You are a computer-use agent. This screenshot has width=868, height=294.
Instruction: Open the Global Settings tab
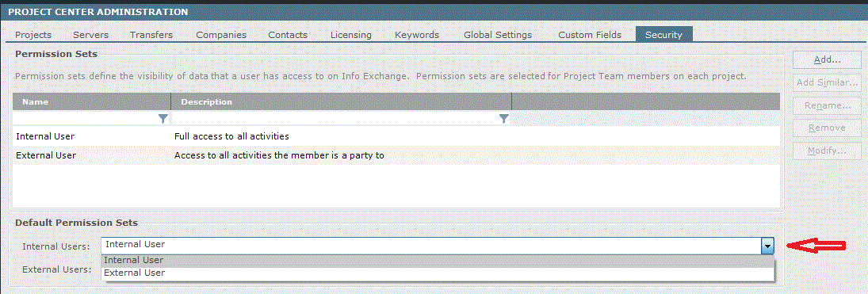(498, 35)
